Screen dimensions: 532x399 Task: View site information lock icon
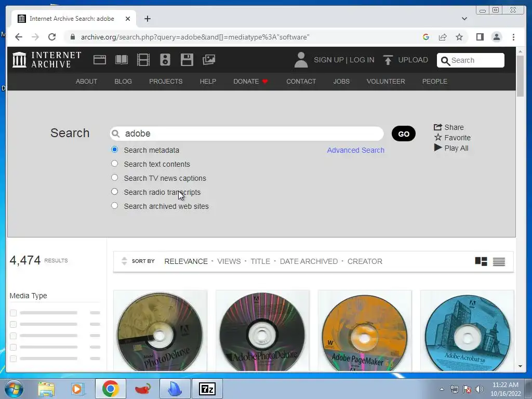click(73, 37)
